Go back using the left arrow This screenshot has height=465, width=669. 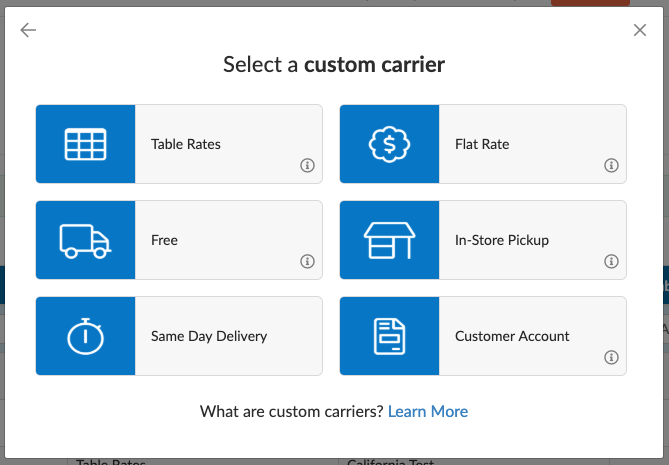28,30
